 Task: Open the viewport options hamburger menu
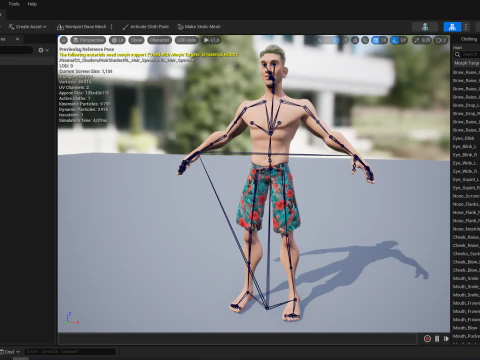pyautogui.click(x=64, y=40)
